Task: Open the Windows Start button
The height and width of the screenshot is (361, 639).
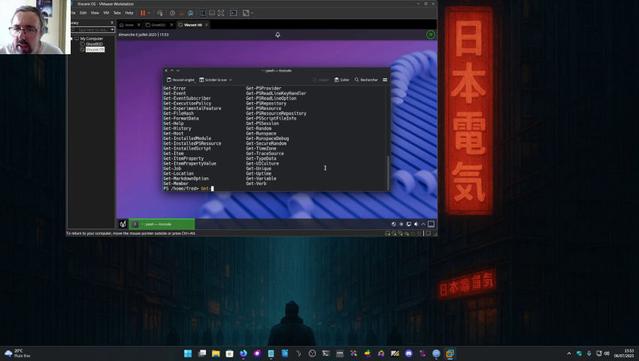Action: [188, 353]
